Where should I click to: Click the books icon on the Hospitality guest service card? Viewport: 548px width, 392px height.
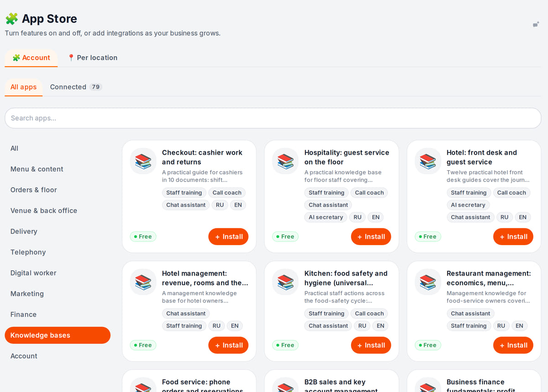pyautogui.click(x=285, y=161)
